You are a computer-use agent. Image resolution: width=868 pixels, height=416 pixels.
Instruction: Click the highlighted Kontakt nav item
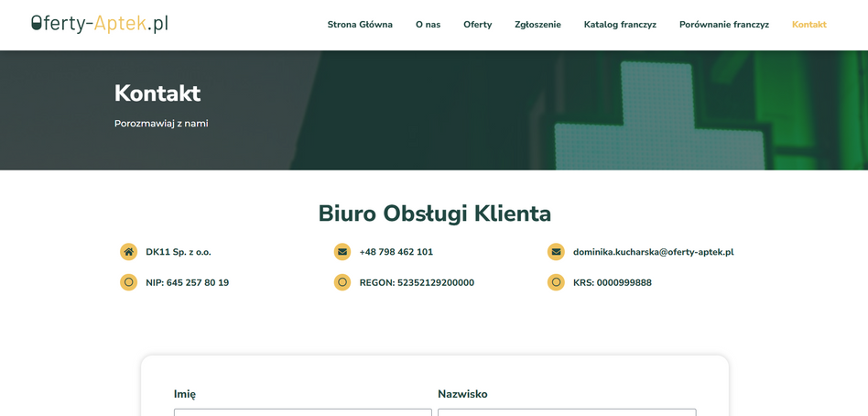pyautogui.click(x=808, y=25)
